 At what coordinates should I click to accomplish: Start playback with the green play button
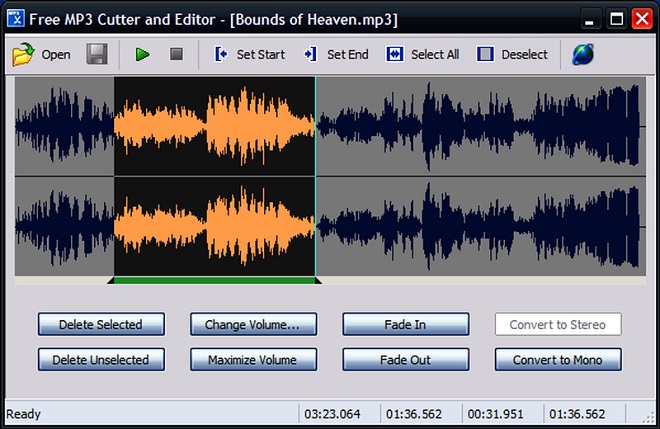pos(142,54)
